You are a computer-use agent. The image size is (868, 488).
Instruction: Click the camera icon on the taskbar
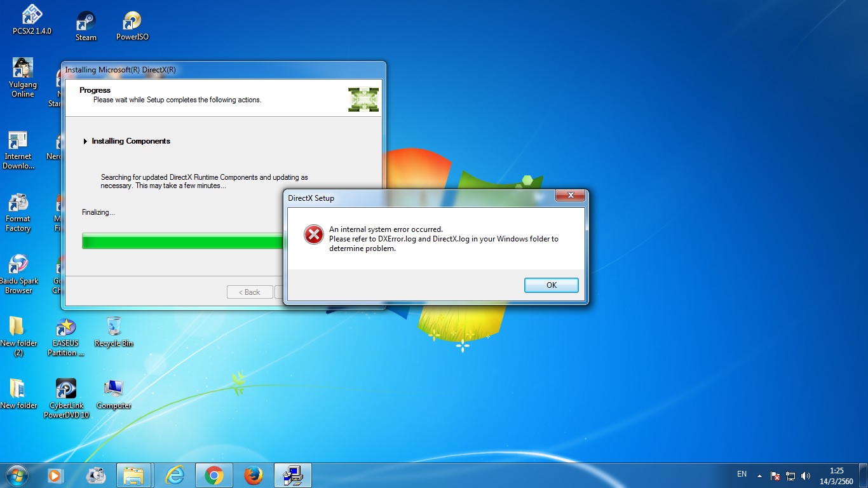95,475
